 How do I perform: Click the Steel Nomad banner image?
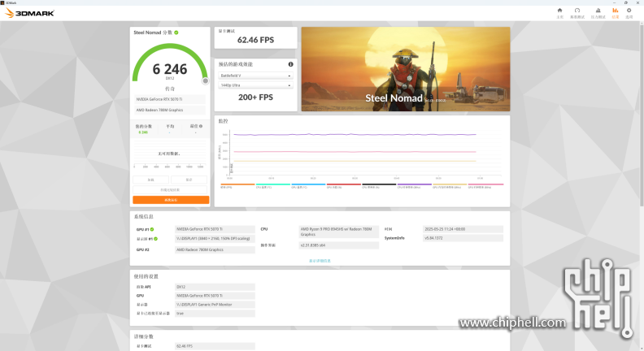(406, 69)
